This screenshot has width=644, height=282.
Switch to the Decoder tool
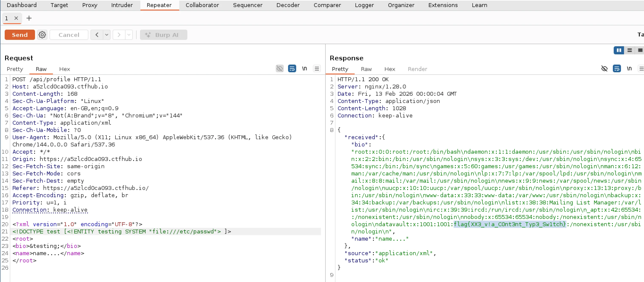pyautogui.click(x=288, y=5)
